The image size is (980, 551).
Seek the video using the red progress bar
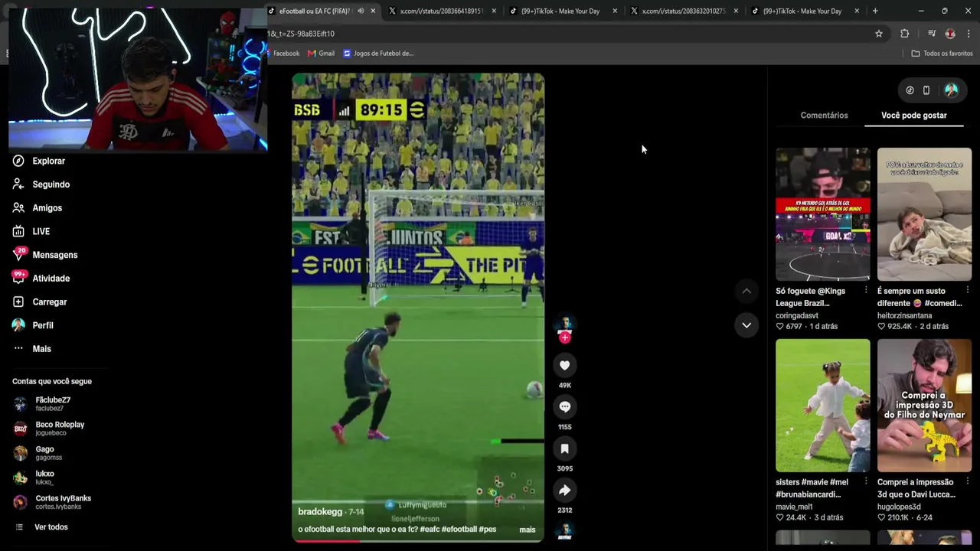tap(418, 540)
